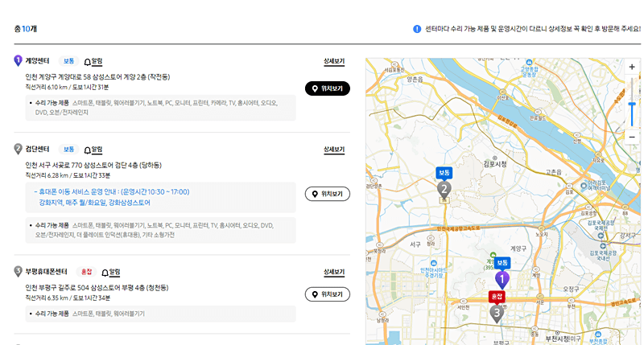Click gray pin 2 beside 검단센터

click(x=18, y=149)
